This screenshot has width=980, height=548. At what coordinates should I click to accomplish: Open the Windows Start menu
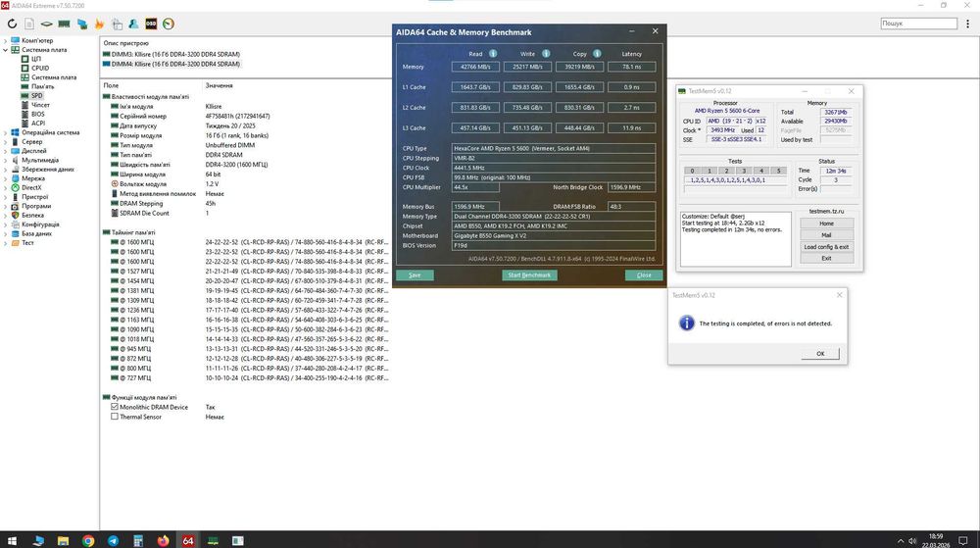pyautogui.click(x=11, y=540)
